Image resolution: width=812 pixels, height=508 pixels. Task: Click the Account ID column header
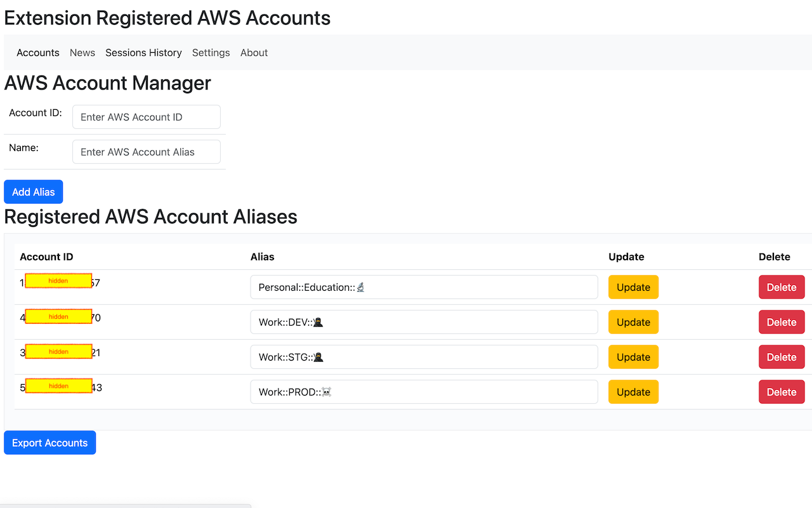point(47,257)
